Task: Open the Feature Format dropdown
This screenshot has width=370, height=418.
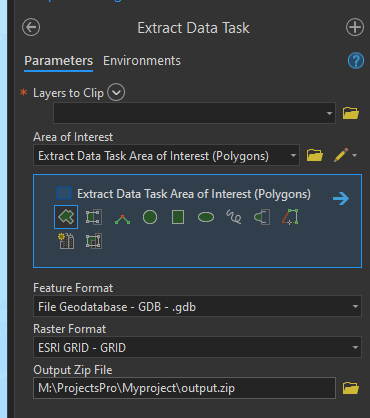Action: point(197,306)
